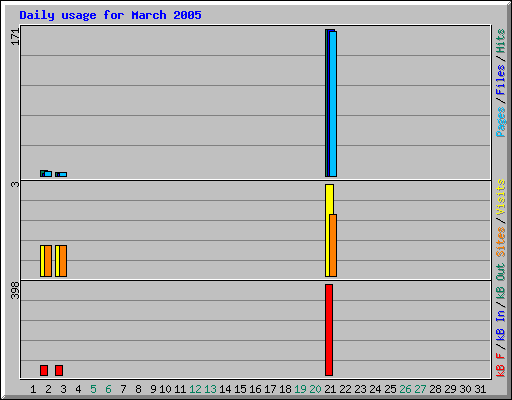Click day label 11 on the x-axis
This screenshot has height=400, width=512.
(180, 389)
